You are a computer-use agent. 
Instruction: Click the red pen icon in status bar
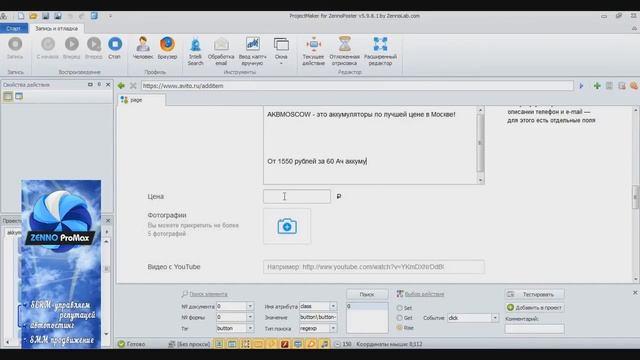(x=284, y=344)
